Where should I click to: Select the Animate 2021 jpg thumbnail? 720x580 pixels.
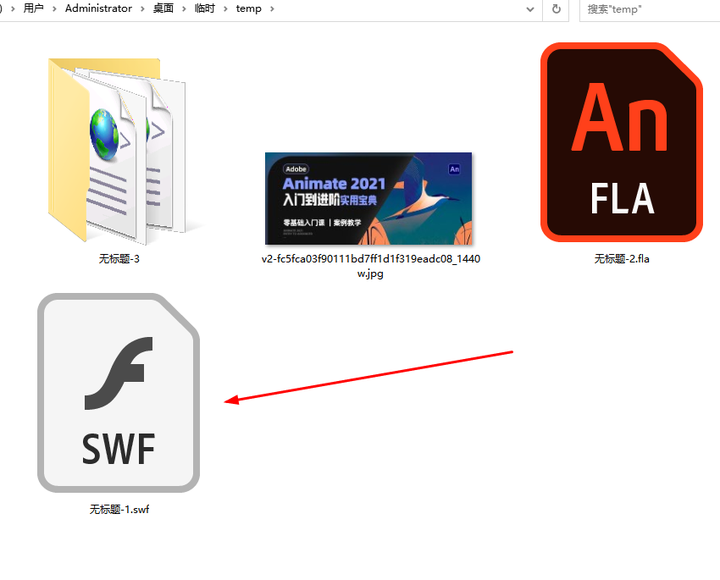tap(369, 198)
